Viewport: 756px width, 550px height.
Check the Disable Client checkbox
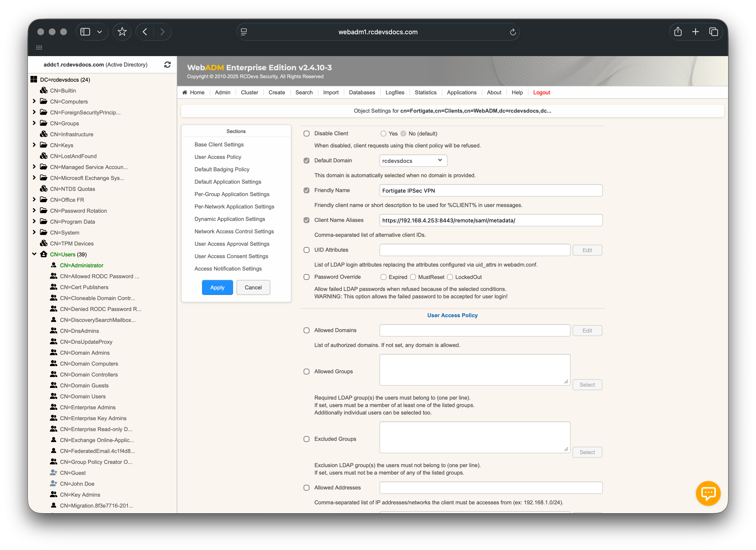[306, 133]
